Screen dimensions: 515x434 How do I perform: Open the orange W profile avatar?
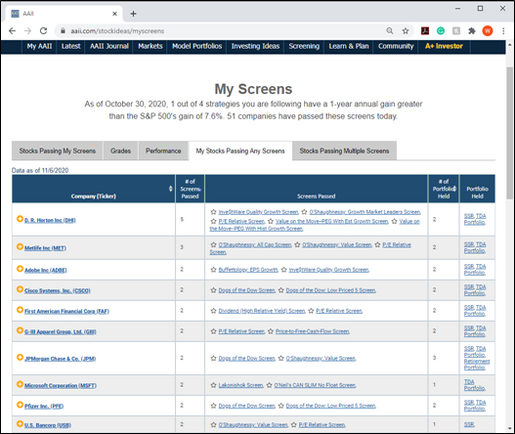(x=487, y=31)
